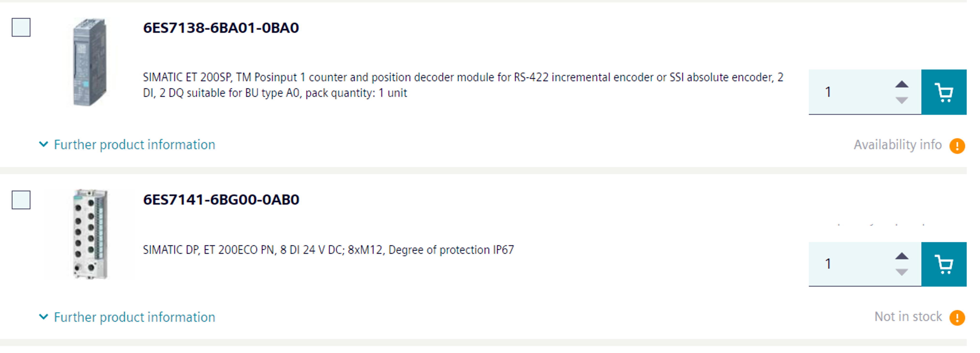Add 6ES7138-6BA01-0BA0 to the cart
The image size is (980, 353).
click(943, 92)
